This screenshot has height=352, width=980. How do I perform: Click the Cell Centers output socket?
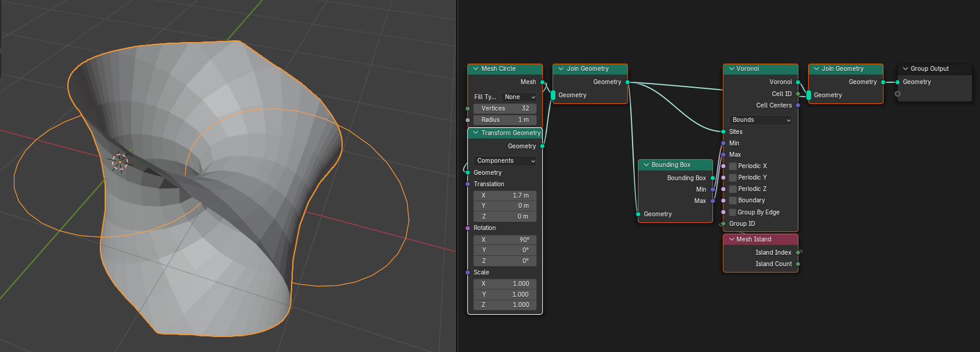pos(798,106)
